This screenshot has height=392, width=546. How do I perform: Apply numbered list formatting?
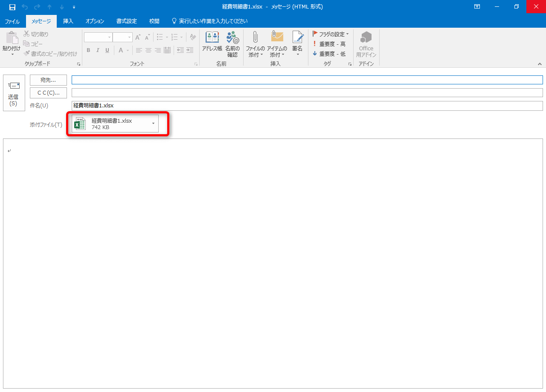click(174, 37)
